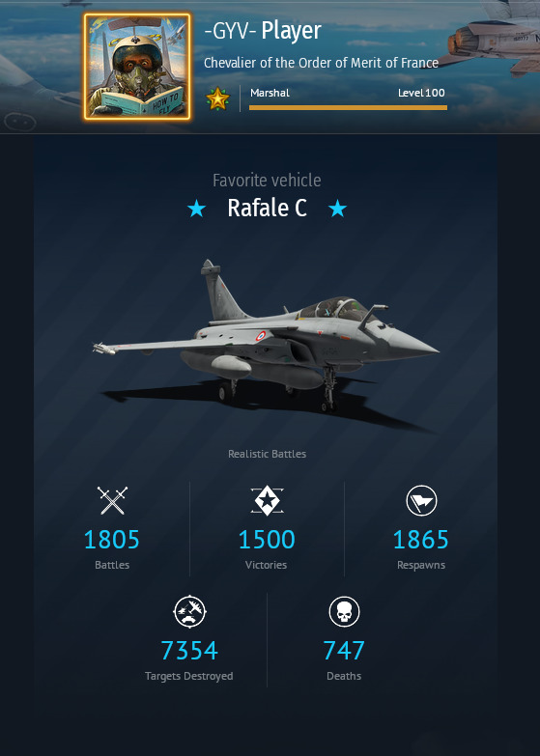Select the Rafale C vehicle name
This screenshot has width=540, height=756.
[x=267, y=208]
